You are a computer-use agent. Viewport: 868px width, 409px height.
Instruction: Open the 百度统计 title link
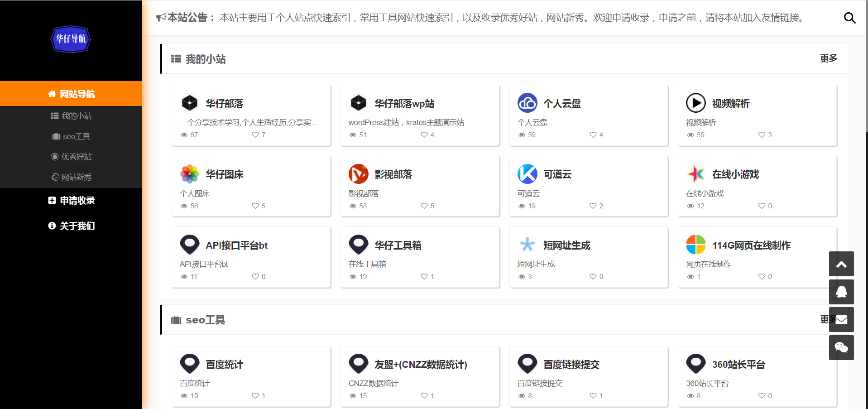pos(225,365)
